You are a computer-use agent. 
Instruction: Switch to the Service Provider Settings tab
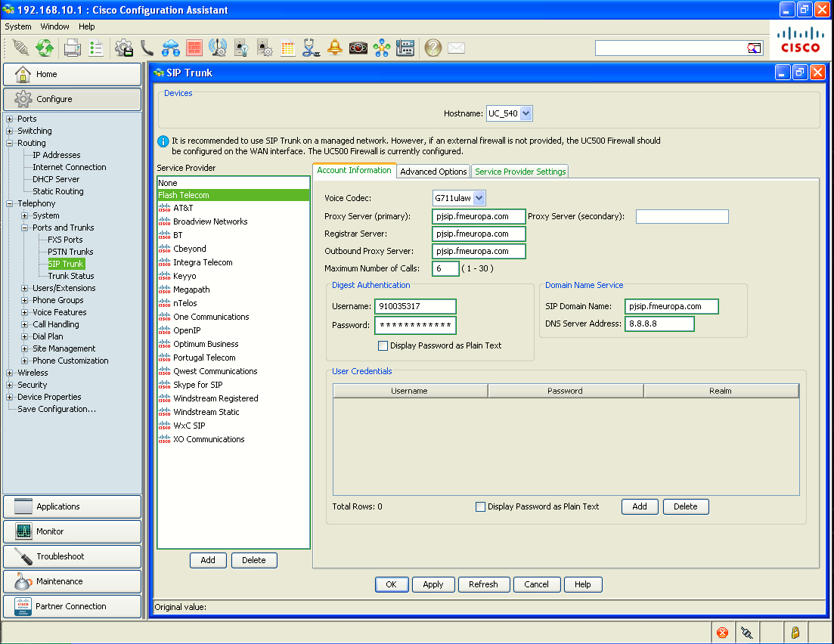[520, 172]
